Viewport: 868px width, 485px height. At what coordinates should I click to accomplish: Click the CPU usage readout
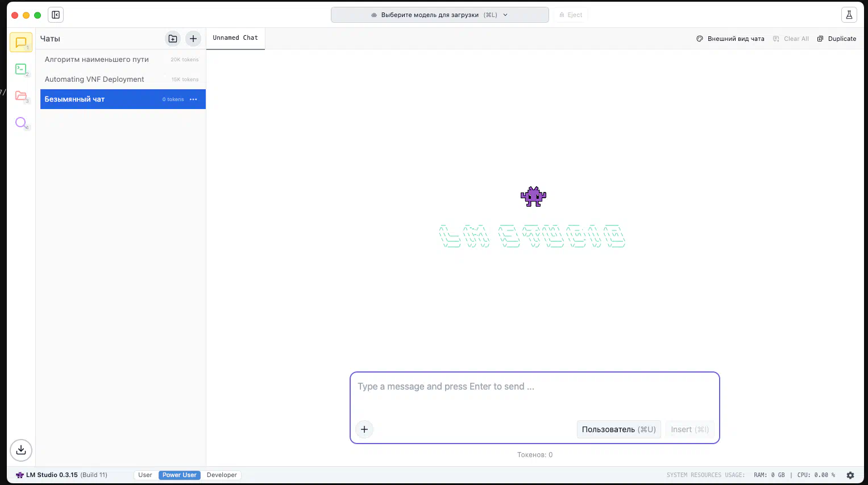click(816, 475)
